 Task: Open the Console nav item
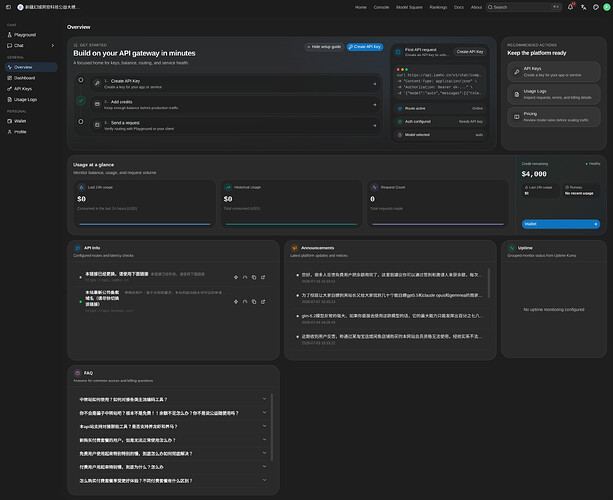tap(381, 7)
